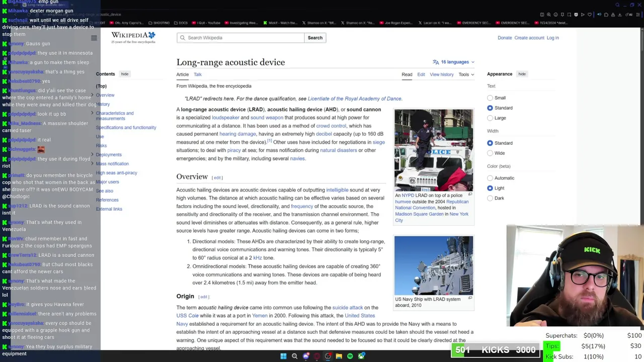
Task: Open browser downloads icon
Action: click(x=620, y=15)
